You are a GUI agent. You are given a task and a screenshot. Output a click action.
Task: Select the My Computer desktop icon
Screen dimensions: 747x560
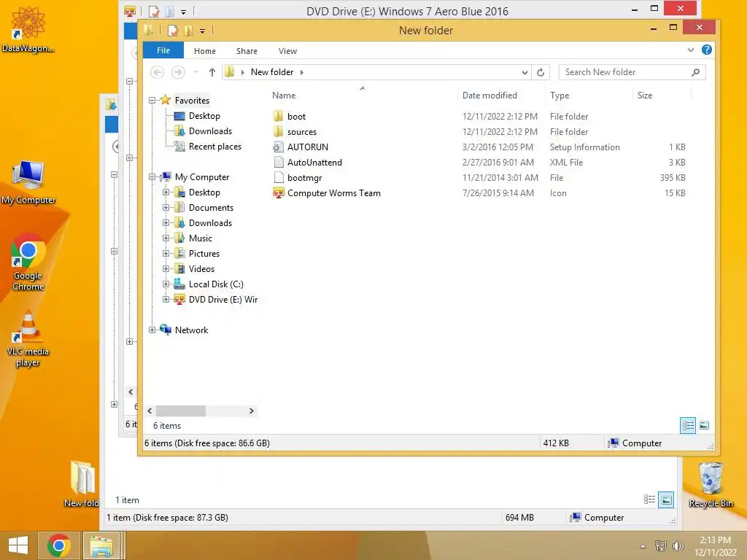28,182
